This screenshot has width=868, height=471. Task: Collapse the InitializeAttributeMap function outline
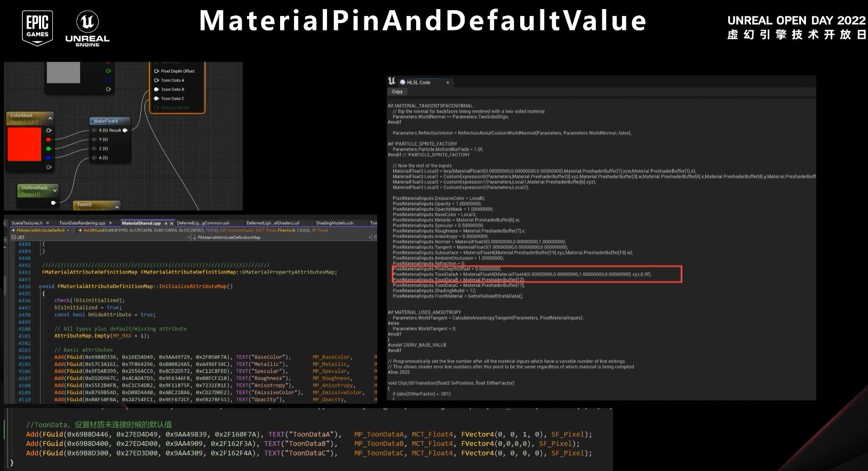pyautogui.click(x=40, y=287)
